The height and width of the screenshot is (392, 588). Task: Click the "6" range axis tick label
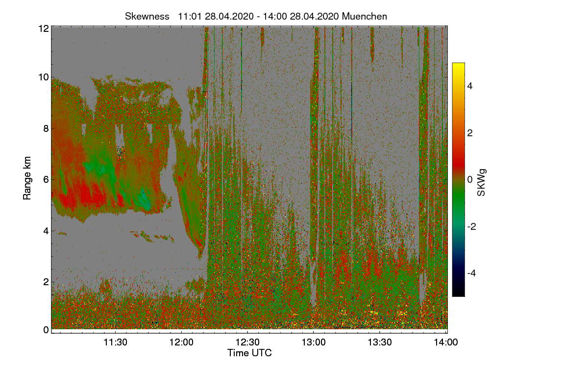[46, 179]
